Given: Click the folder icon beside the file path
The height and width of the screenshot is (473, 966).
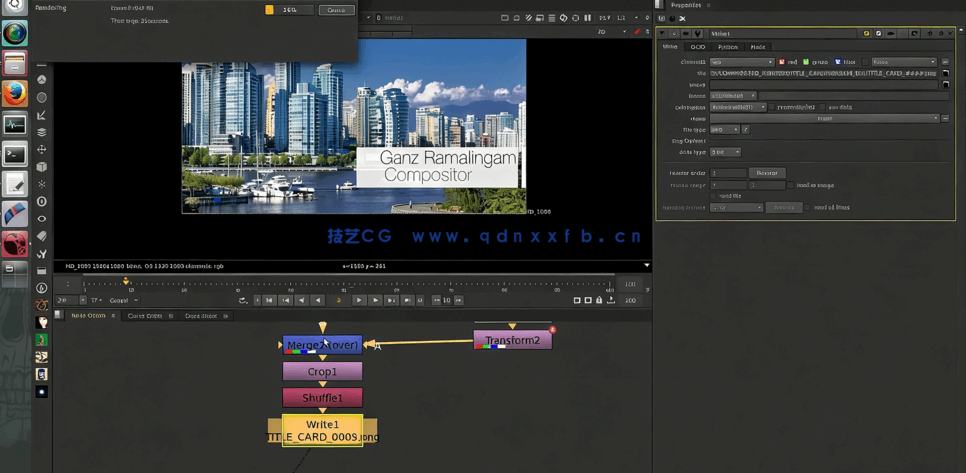Looking at the screenshot, I should [945, 73].
